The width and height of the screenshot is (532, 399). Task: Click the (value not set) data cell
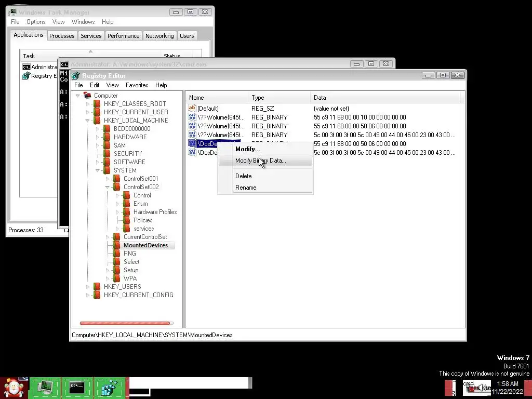pos(331,108)
